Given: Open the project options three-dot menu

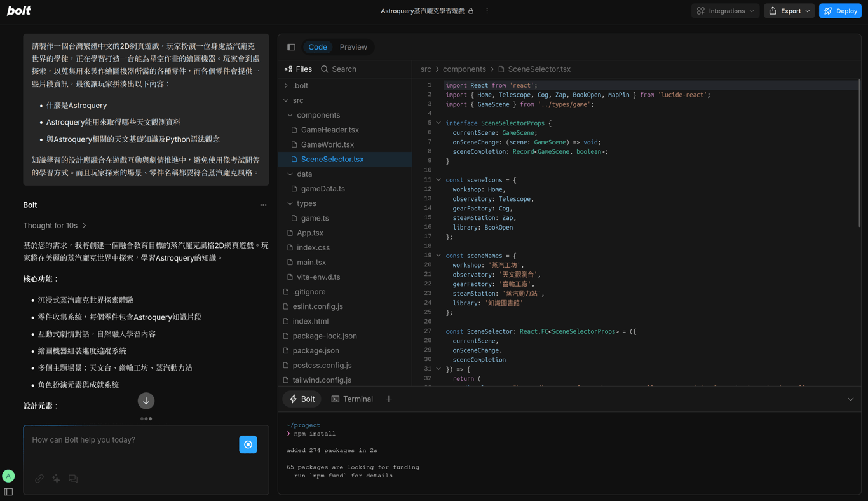Looking at the screenshot, I should [487, 11].
